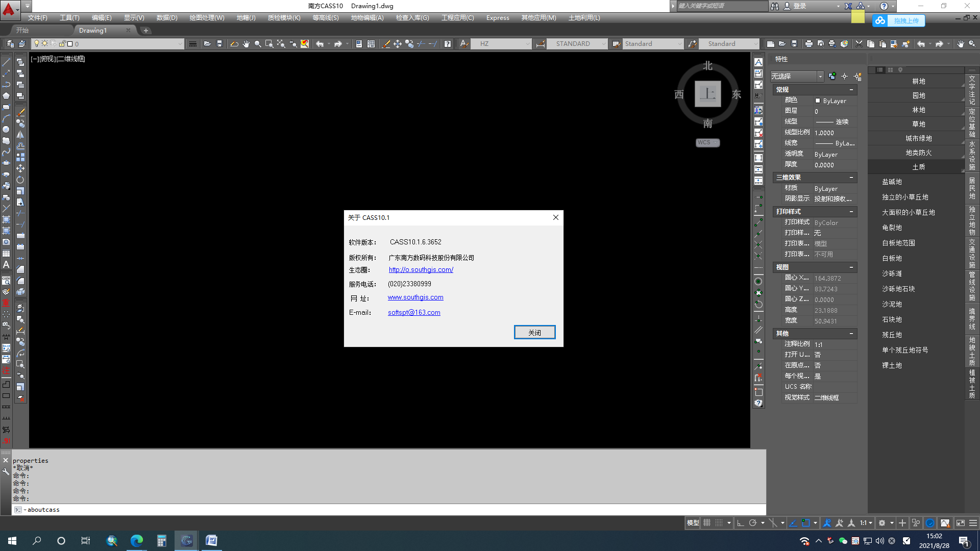Click the layer color swatch in layer dropdown
Screen dimensions: 980x551
click(70, 44)
